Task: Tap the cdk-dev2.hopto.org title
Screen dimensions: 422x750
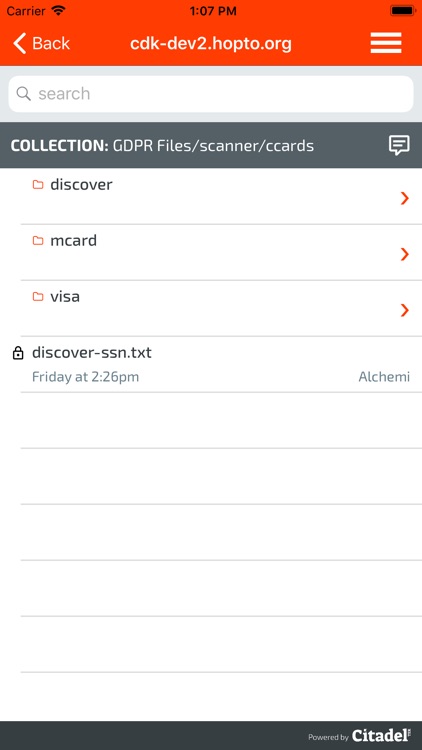Action: click(x=211, y=44)
